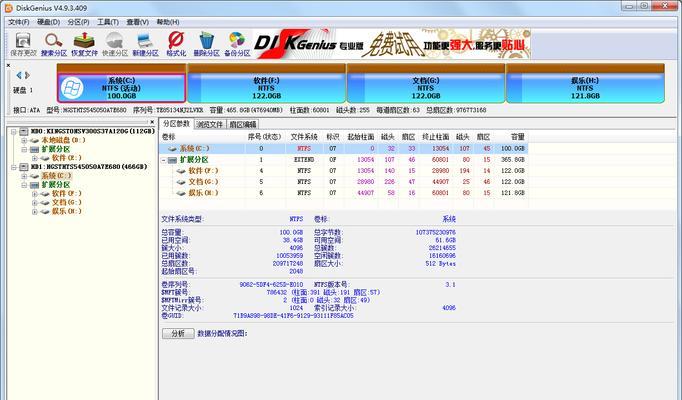Image resolution: width=682 pixels, height=400 pixels.
Task: Click the HD0 KINGSTON disk icon in tree
Action: point(24,131)
